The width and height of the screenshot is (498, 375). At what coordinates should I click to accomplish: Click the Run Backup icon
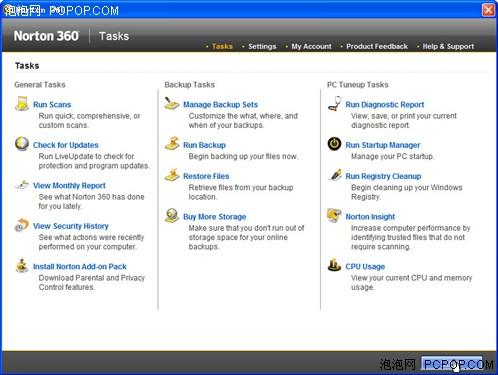(172, 144)
